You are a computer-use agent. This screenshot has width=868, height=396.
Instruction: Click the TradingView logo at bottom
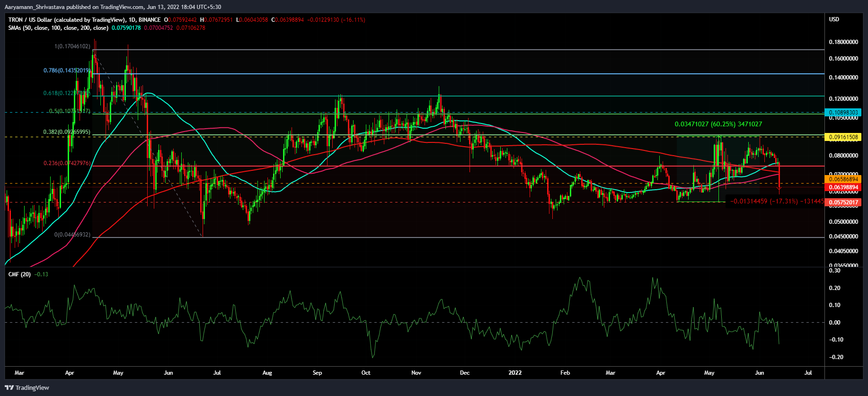pyautogui.click(x=27, y=387)
